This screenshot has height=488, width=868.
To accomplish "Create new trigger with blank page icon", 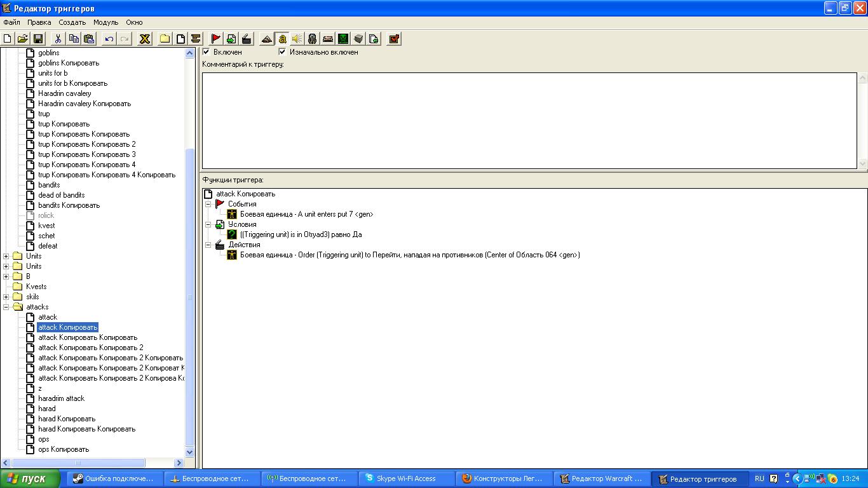I will coord(180,39).
